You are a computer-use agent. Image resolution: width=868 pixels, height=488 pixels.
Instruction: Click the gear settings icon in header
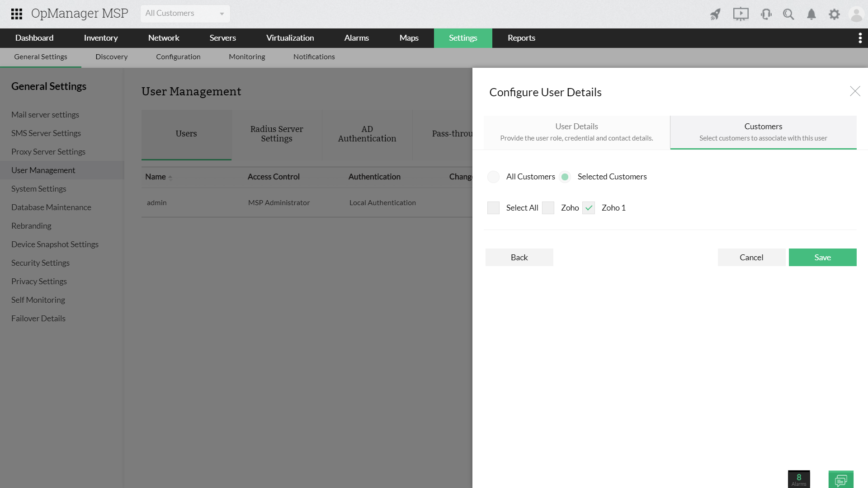(834, 14)
